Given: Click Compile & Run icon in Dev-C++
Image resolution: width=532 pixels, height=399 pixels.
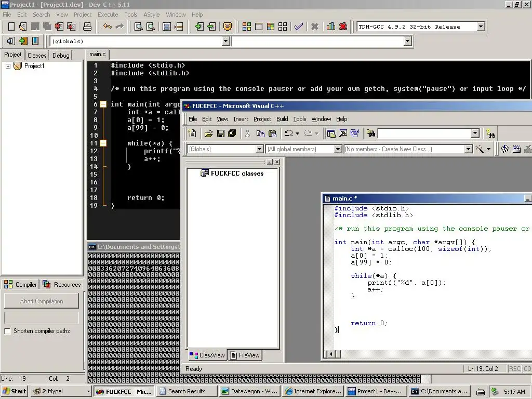Looking at the screenshot, I should point(270,26).
